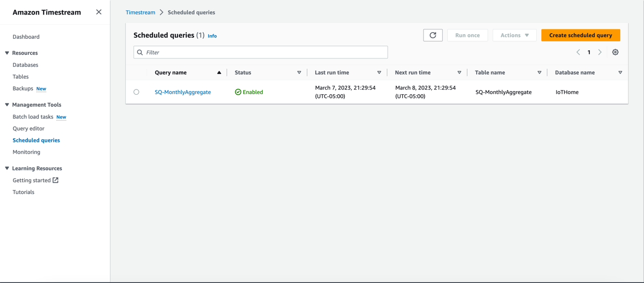
Task: Click the March 8, 2023 next run cell
Action: 426,92
